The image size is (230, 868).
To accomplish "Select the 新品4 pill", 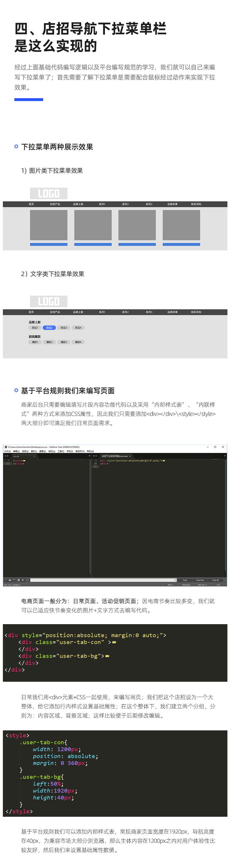I will click(78, 328).
